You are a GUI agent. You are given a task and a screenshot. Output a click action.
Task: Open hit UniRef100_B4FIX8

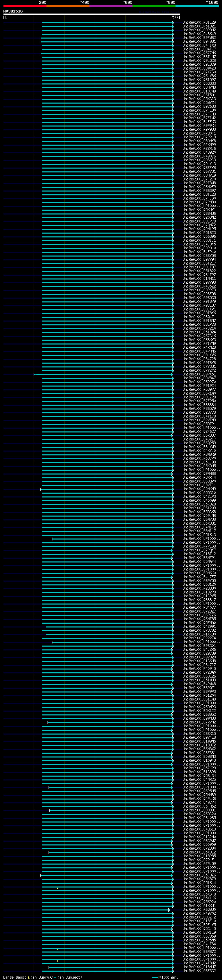[x=199, y=45]
